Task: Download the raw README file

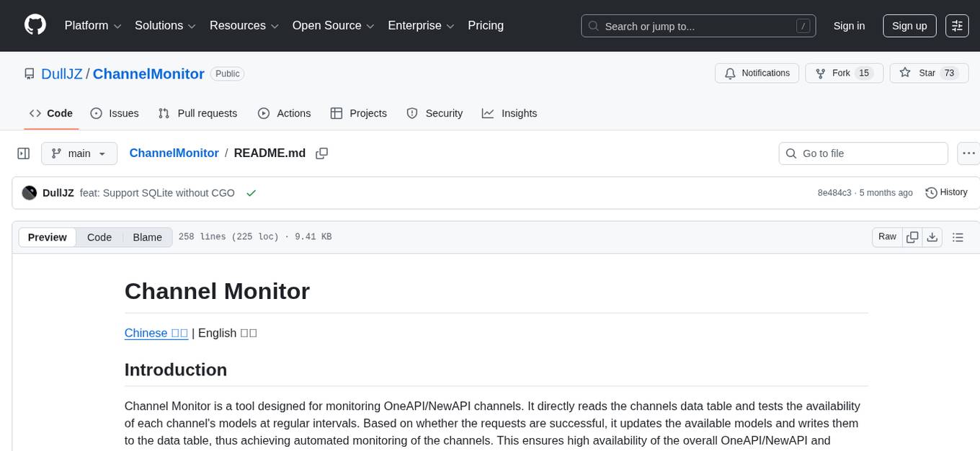Action: 932,236
